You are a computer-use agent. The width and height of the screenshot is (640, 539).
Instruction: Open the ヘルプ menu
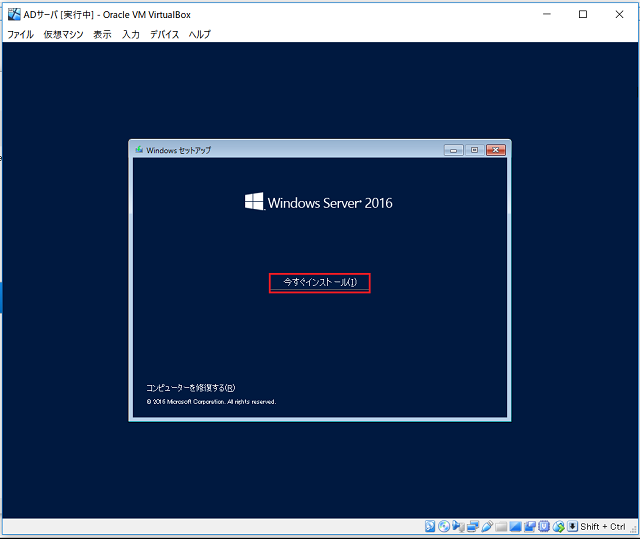pos(200,34)
